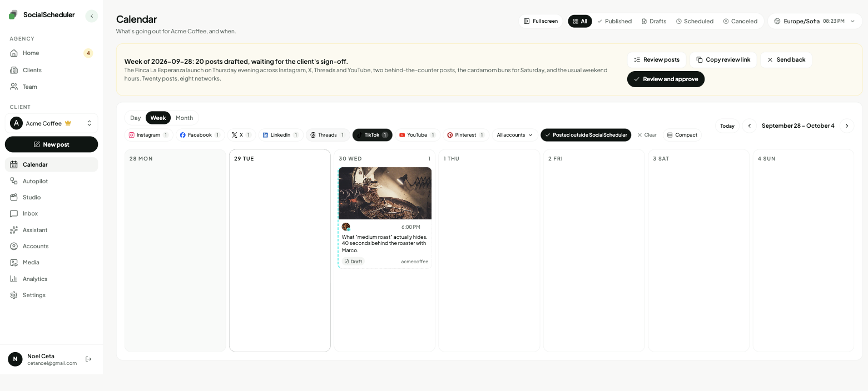Click the Draft badge on the post
Screen dimensions: 868x391
(x=353, y=262)
